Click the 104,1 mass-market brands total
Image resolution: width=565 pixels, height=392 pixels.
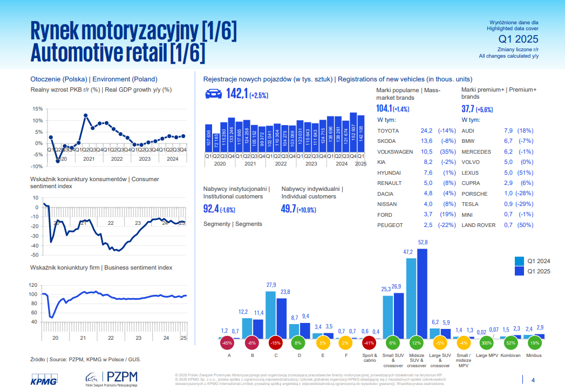coord(384,108)
